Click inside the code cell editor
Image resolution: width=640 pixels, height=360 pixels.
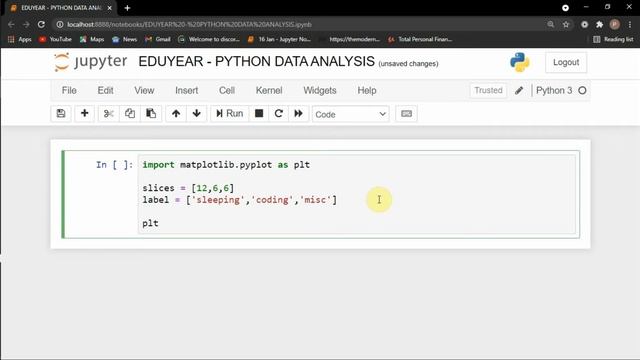coord(357,194)
